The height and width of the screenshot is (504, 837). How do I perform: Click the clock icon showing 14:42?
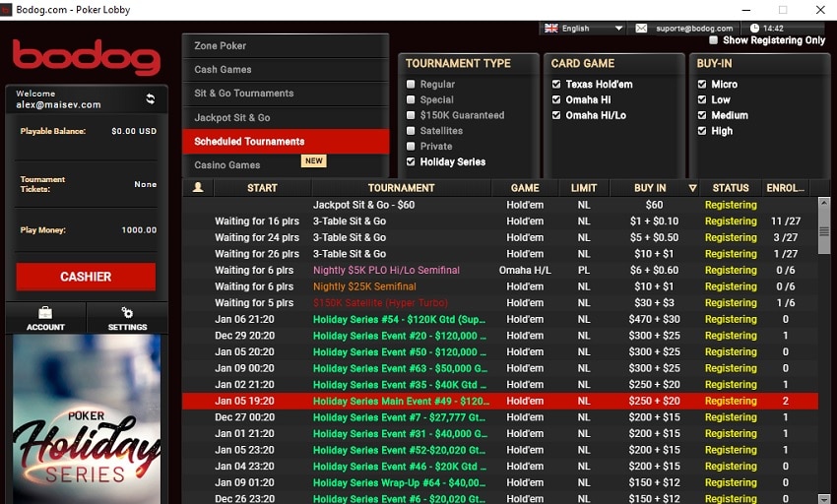[754, 29]
